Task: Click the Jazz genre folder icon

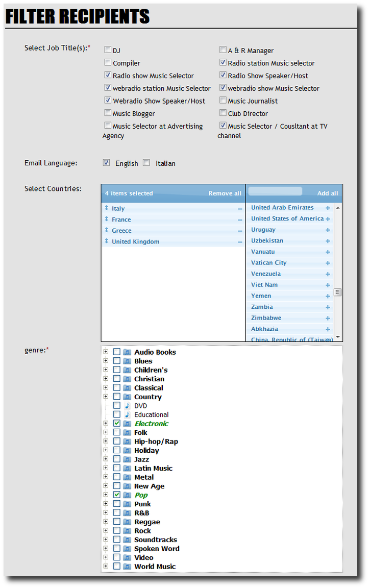Action: tap(127, 459)
